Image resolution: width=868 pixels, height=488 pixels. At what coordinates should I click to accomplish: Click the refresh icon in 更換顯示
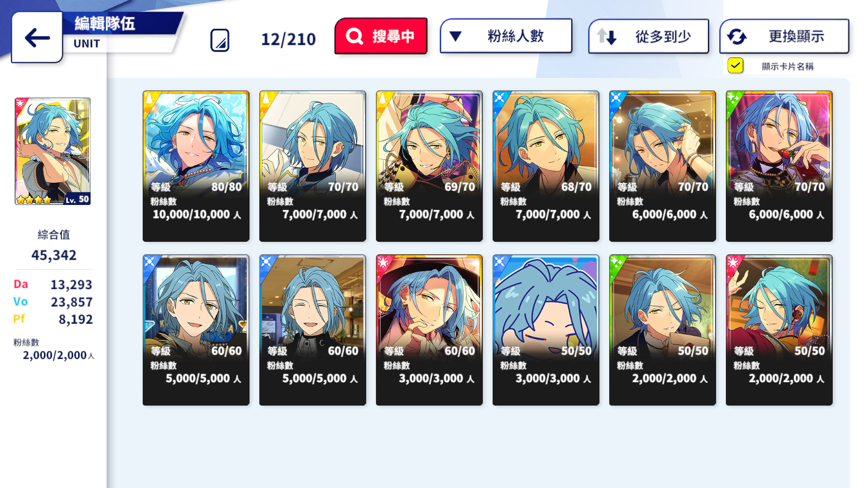[737, 36]
